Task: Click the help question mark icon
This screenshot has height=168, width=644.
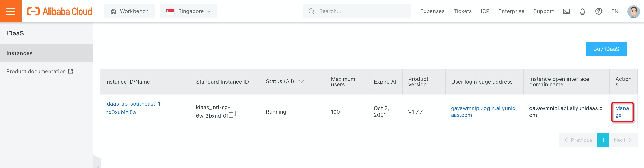Action: click(599, 11)
